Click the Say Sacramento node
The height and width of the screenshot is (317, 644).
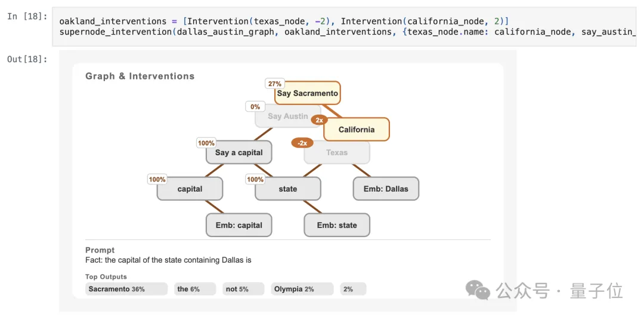(307, 93)
